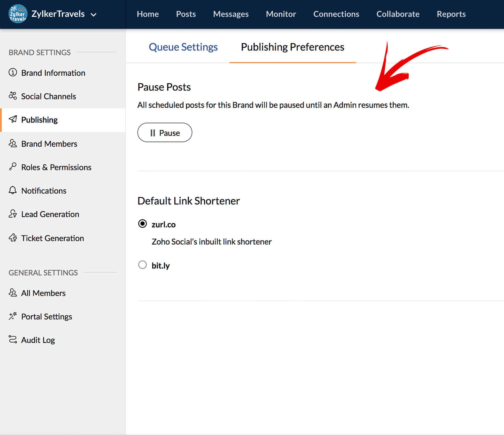Click the Audit Log icon
This screenshot has width=504, height=435.
tap(13, 339)
